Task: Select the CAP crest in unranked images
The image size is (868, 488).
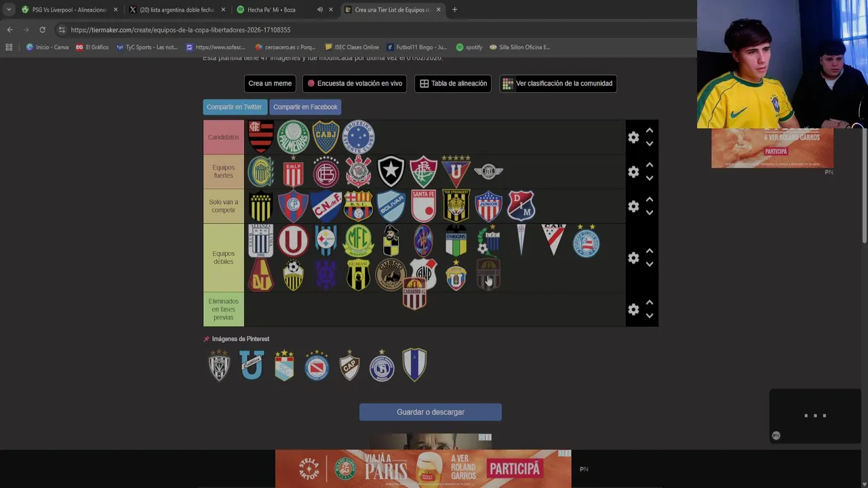Action: (349, 365)
